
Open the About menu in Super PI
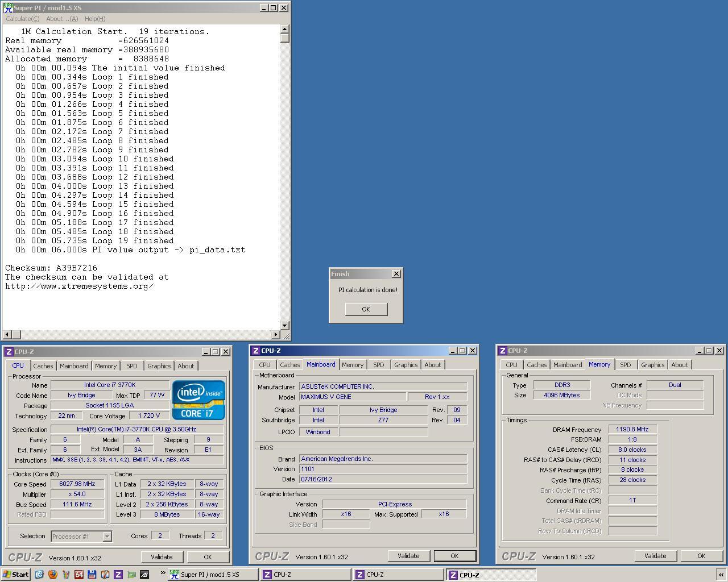pyautogui.click(x=62, y=19)
